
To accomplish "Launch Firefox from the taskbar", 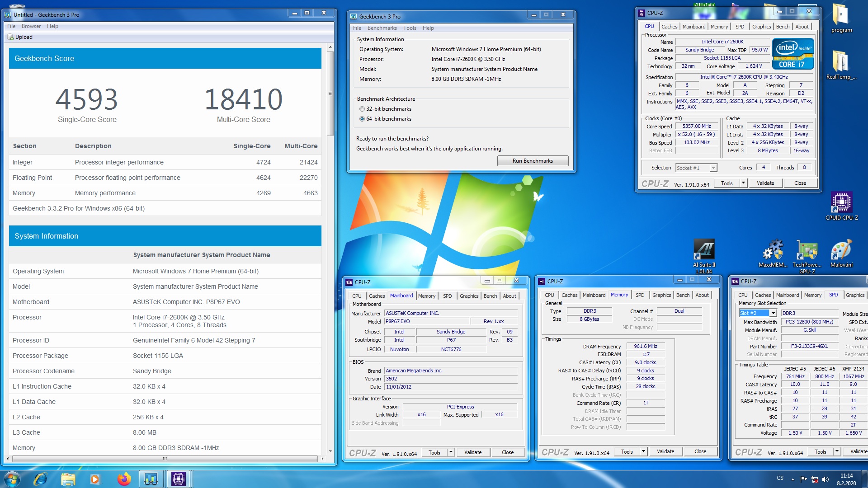I will point(124,479).
